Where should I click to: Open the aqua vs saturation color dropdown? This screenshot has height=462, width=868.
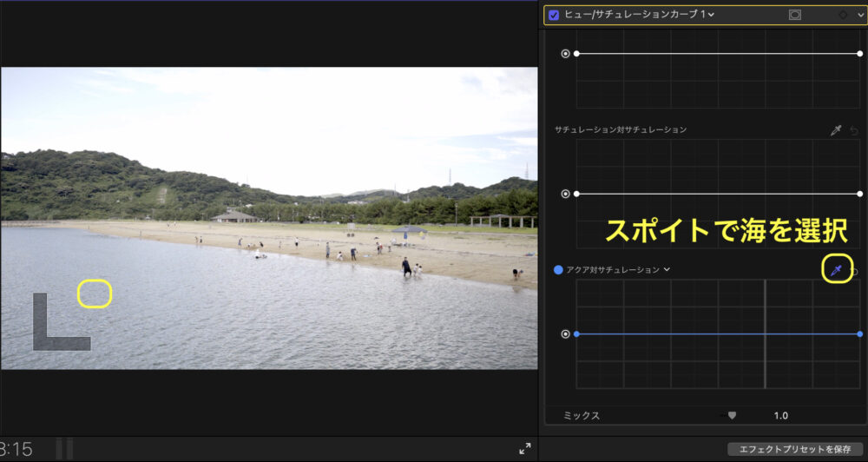(667, 270)
